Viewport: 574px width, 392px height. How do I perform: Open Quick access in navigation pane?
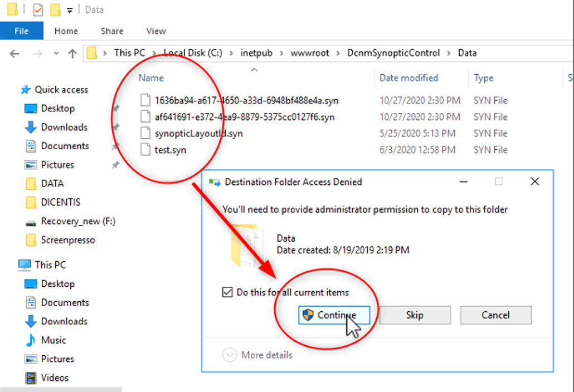(61, 90)
